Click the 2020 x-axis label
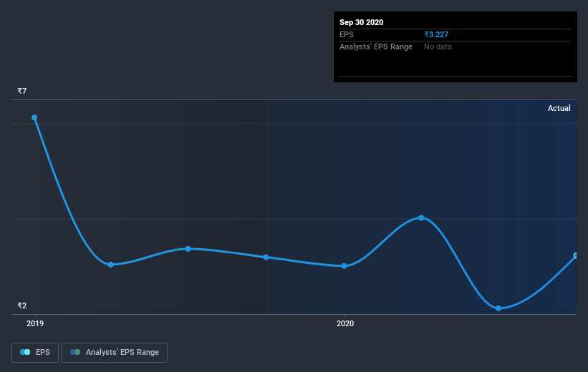Viewport: 588px width, 372px height. tap(345, 323)
